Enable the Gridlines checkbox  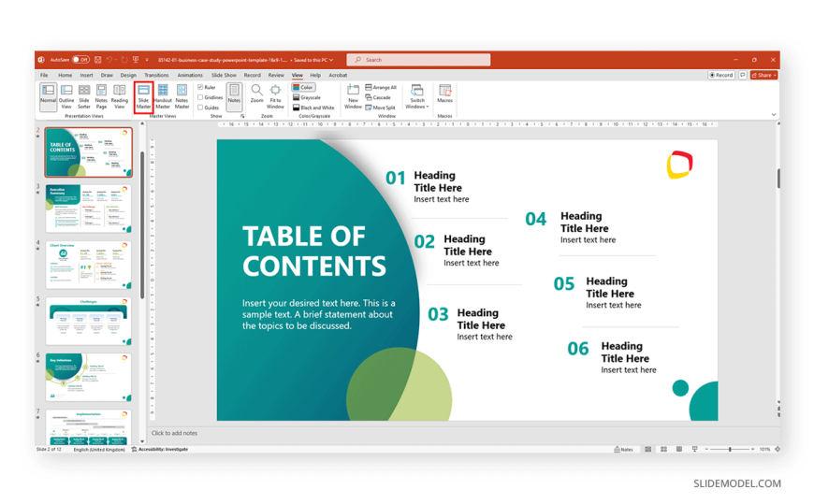tap(200, 97)
